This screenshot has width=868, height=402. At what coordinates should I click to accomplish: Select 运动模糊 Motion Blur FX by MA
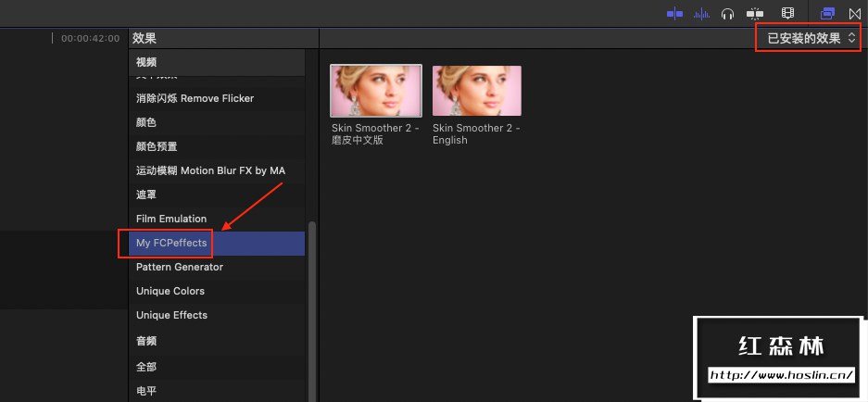(x=217, y=170)
